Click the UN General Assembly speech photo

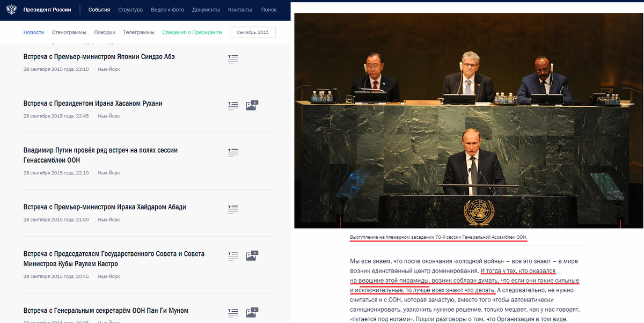[468, 121]
